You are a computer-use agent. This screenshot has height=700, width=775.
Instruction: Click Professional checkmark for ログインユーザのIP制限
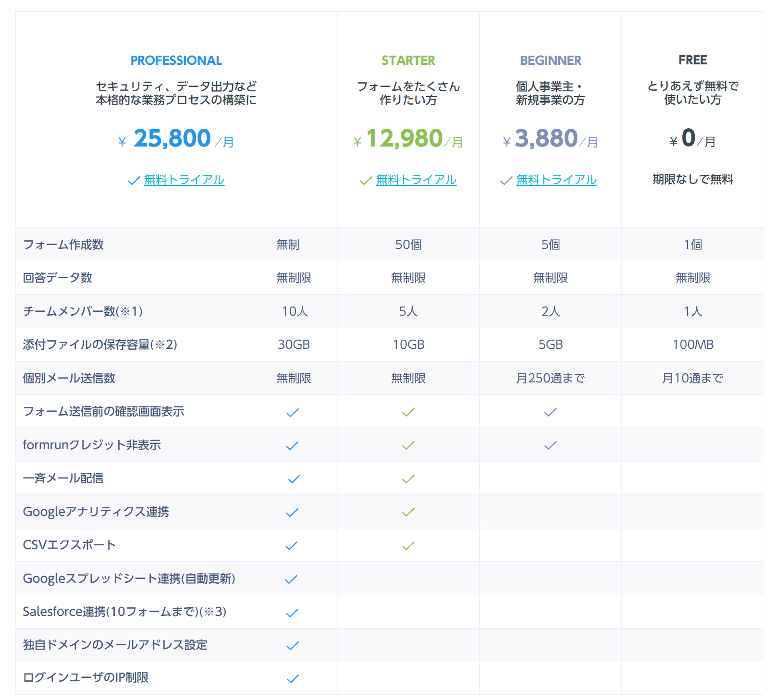click(293, 679)
